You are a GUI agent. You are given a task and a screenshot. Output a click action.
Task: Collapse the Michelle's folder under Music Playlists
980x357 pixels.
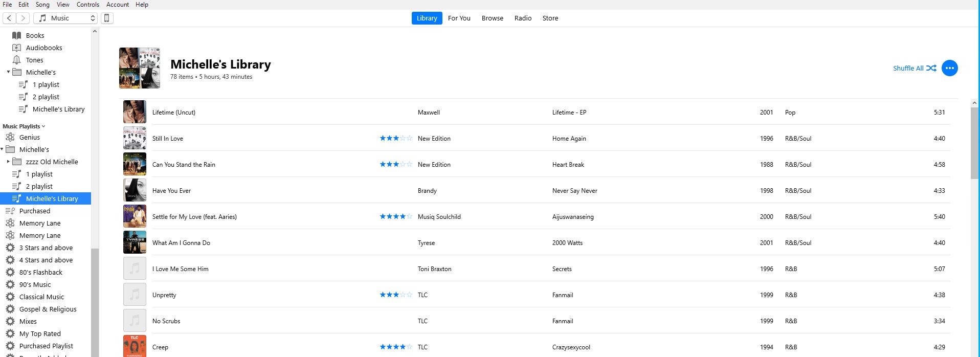pyautogui.click(x=2, y=149)
